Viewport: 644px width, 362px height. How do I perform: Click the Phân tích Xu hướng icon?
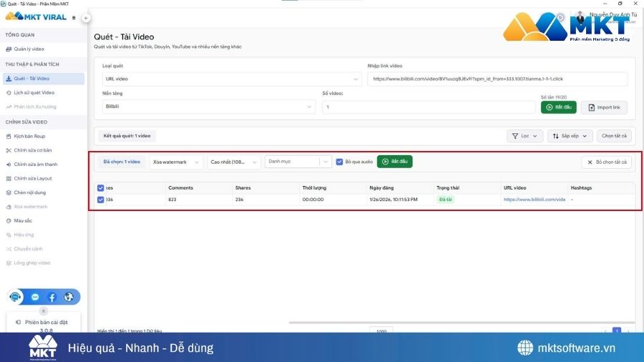point(9,107)
